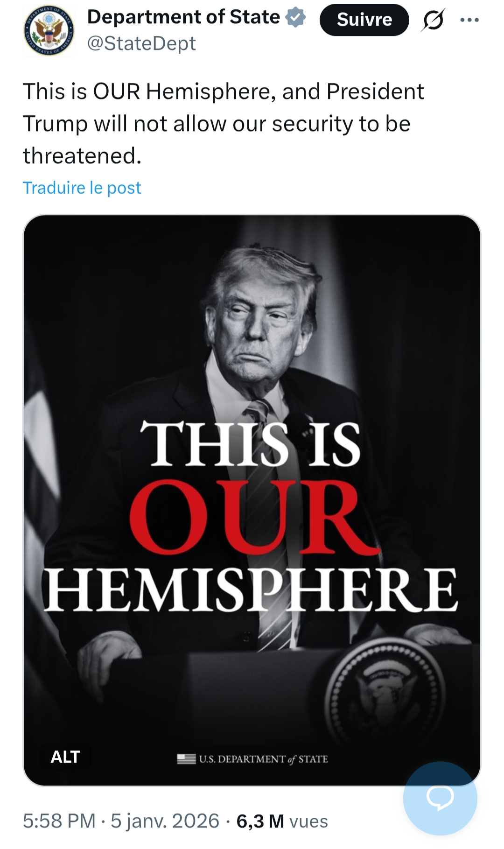Show the ALT image description
504x849 pixels.
tap(65, 757)
